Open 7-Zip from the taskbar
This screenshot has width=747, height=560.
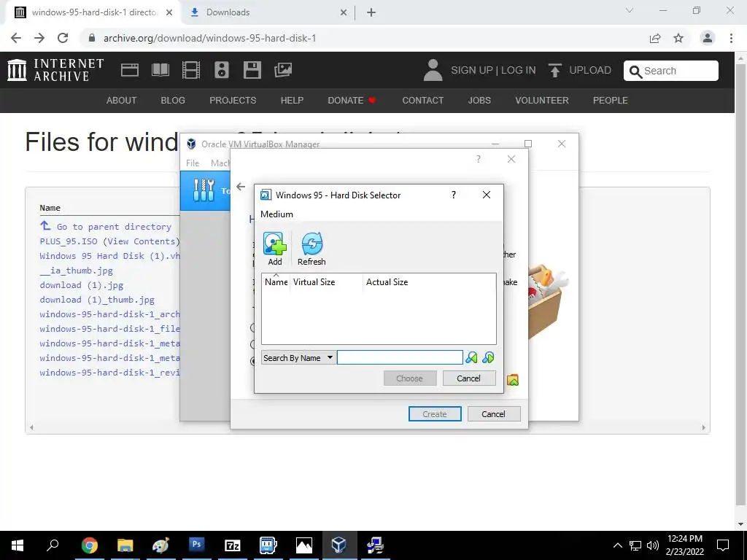click(x=232, y=545)
